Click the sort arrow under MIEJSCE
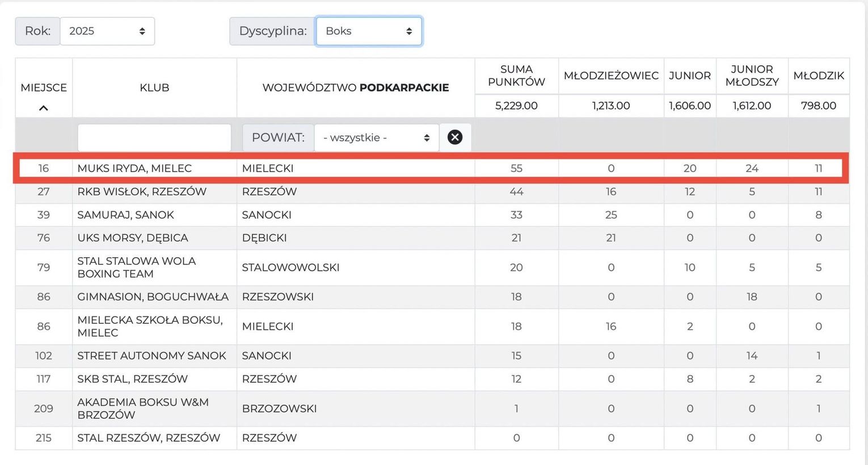Viewport: 868px width, 465px height. click(43, 108)
